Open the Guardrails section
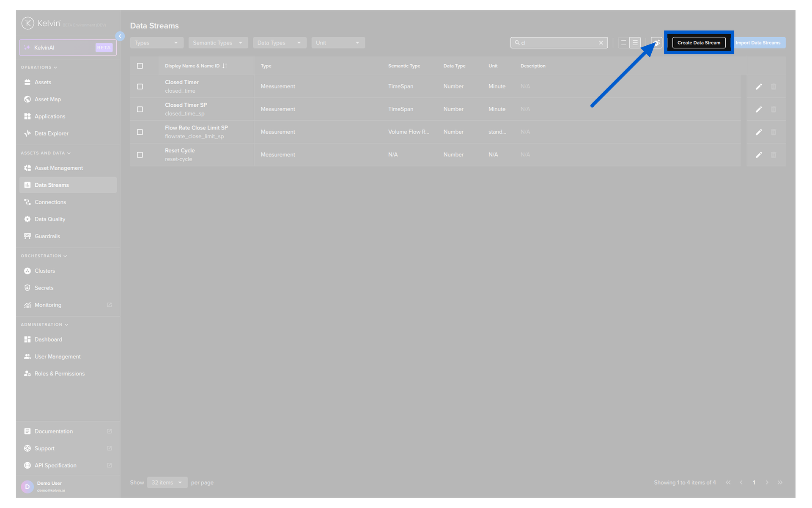 [47, 236]
